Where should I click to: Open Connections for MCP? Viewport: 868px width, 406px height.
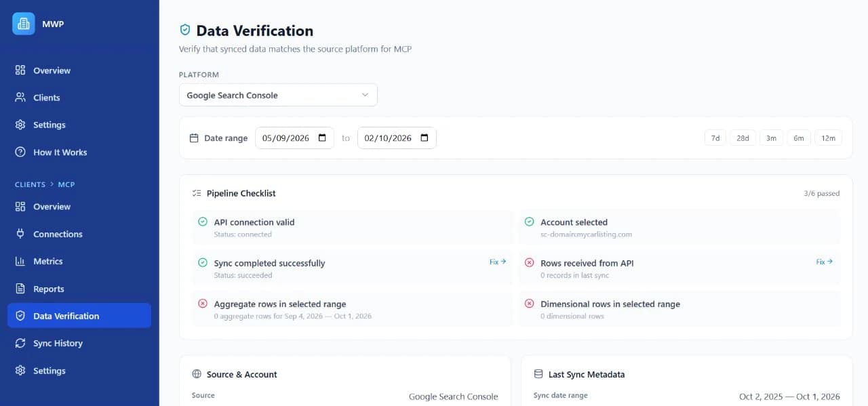tap(79, 234)
